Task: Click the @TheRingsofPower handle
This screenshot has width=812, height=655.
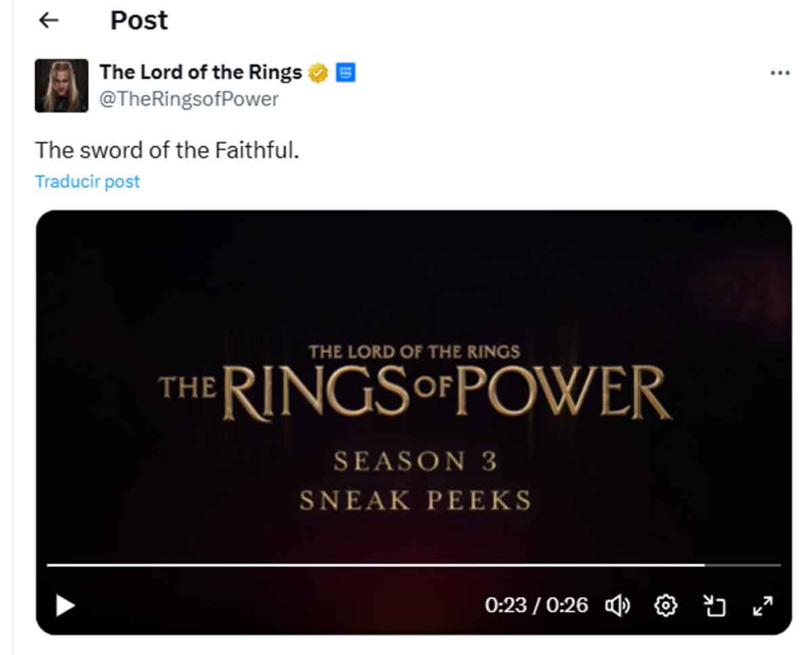Action: (x=188, y=99)
